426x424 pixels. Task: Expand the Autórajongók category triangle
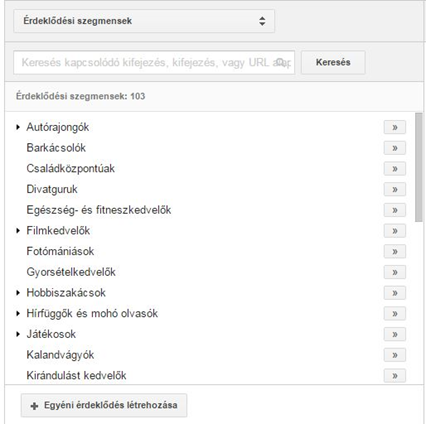tap(18, 127)
